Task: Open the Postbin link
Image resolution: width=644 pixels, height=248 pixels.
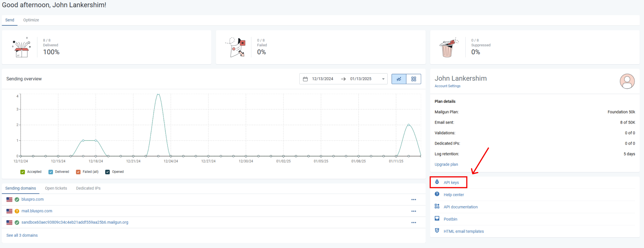Action: [450, 219]
